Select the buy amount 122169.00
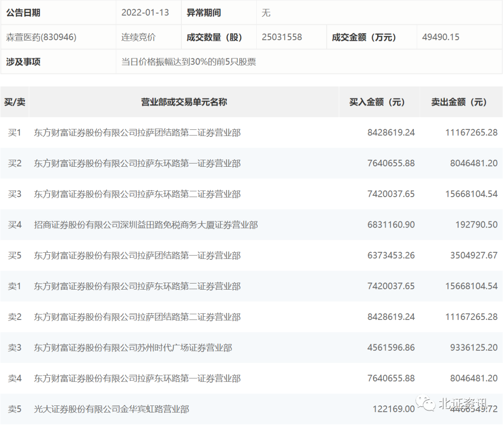Image resolution: width=504 pixels, height=426 pixels. point(394,409)
